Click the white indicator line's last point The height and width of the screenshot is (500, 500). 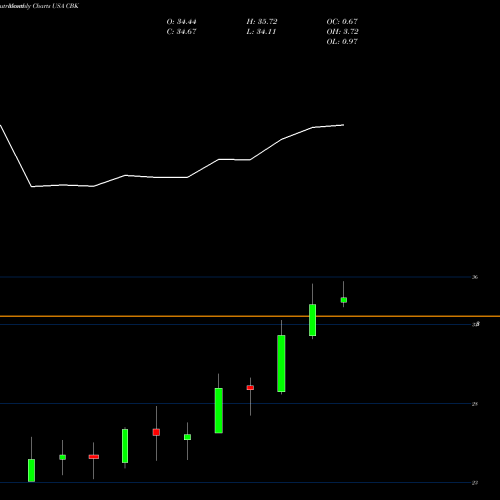tap(343, 125)
